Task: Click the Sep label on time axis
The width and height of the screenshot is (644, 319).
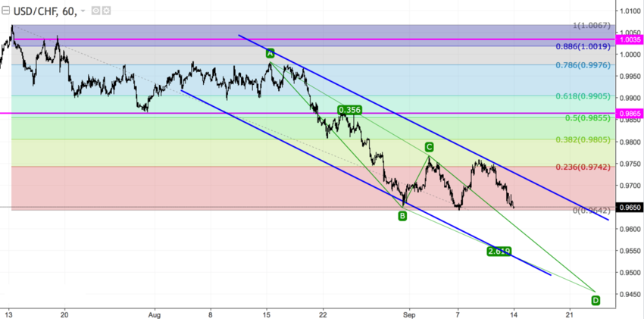Action: [x=409, y=311]
